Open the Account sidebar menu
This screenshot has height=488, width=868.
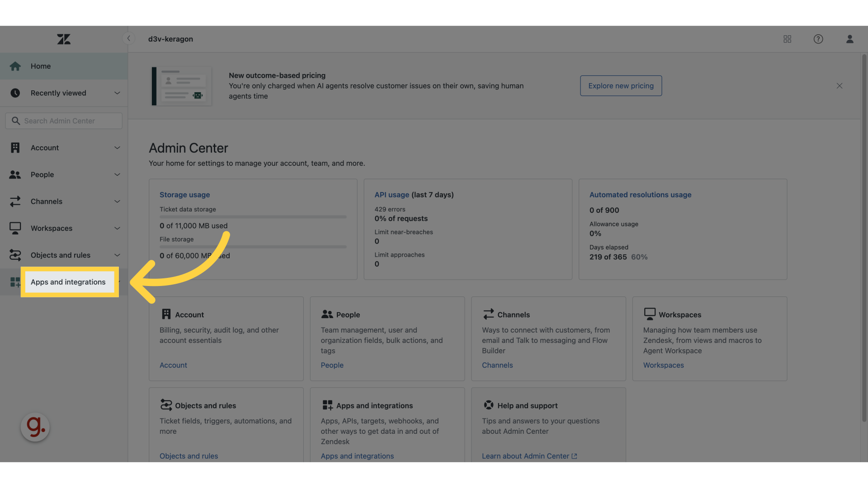(x=64, y=148)
